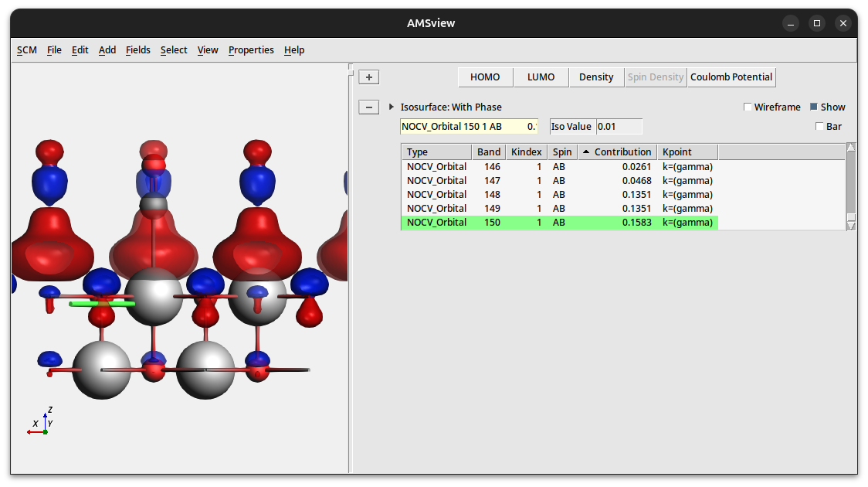
Task: Display the electron Density
Action: point(596,77)
